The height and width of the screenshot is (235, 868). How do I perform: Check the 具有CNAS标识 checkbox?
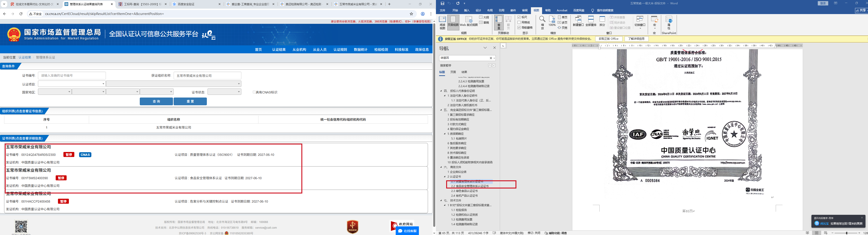point(254,92)
